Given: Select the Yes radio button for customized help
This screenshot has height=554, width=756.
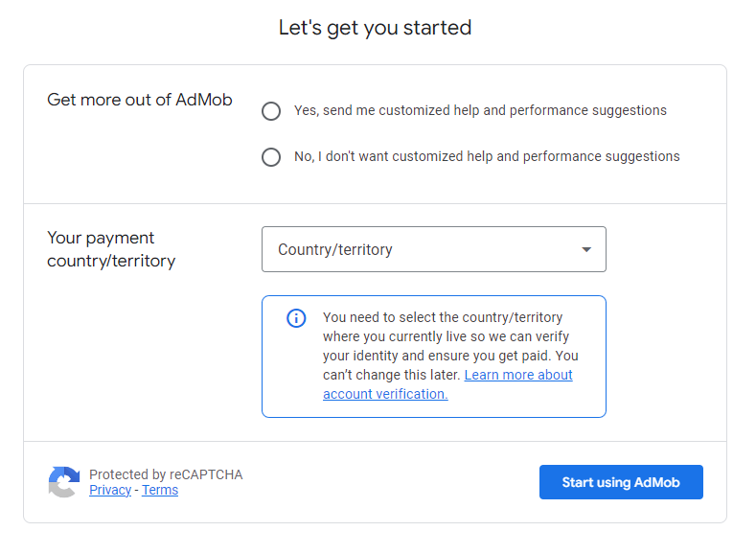Looking at the screenshot, I should pos(271,111).
